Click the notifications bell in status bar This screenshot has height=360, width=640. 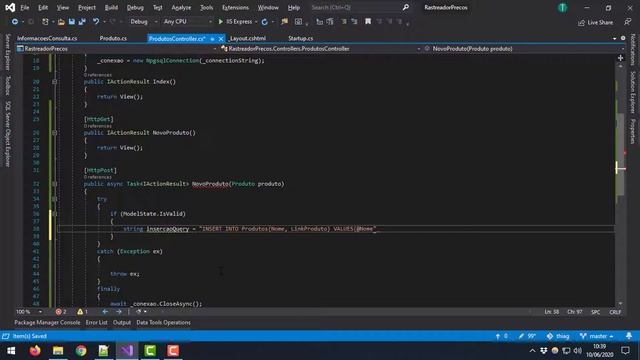(629, 336)
